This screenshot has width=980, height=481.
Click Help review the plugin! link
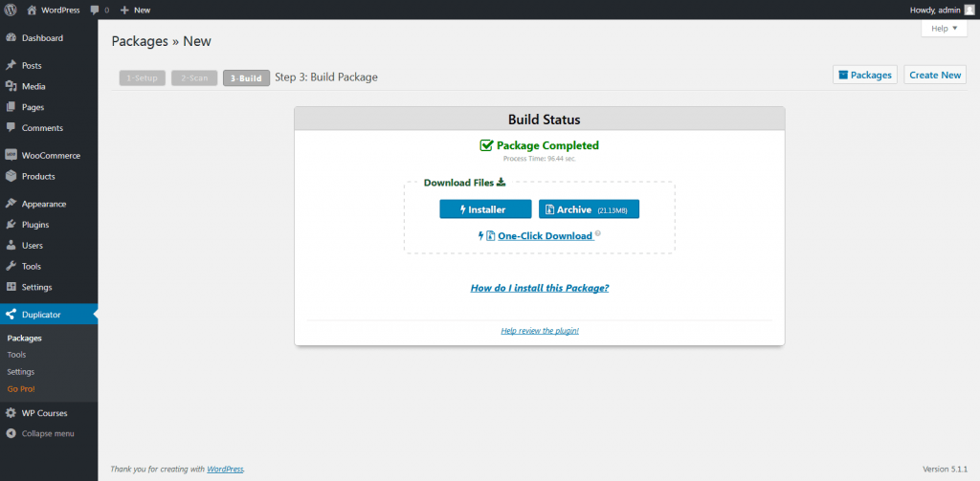point(540,331)
